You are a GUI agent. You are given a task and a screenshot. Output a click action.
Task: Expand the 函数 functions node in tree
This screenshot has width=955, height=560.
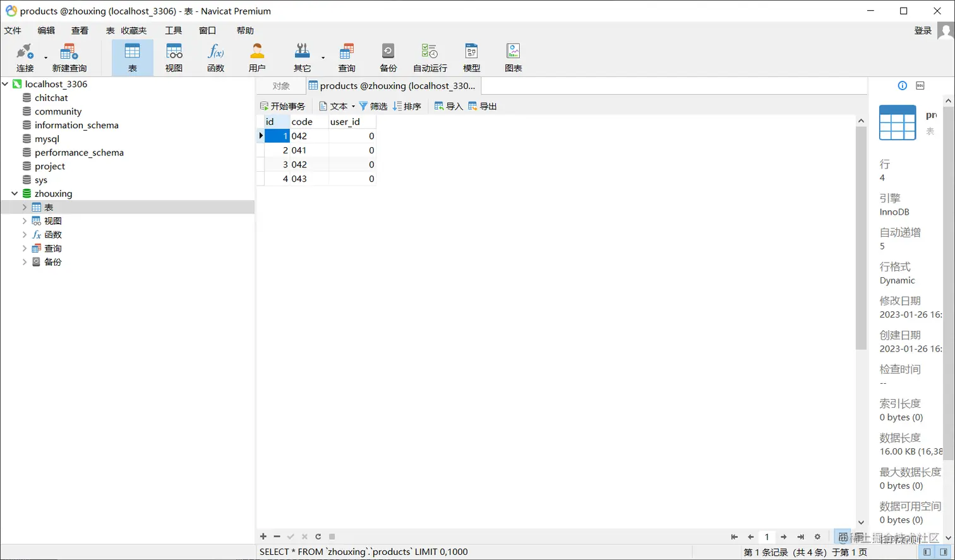tap(25, 234)
